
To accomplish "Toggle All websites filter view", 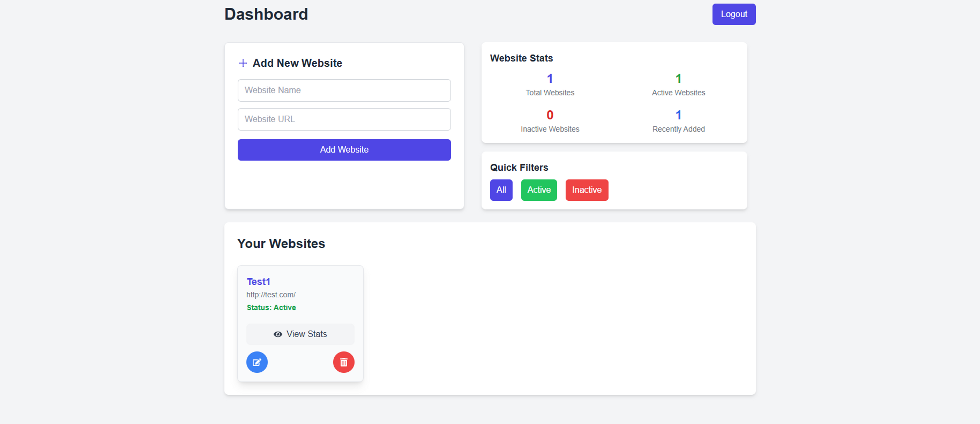I will tap(501, 189).
